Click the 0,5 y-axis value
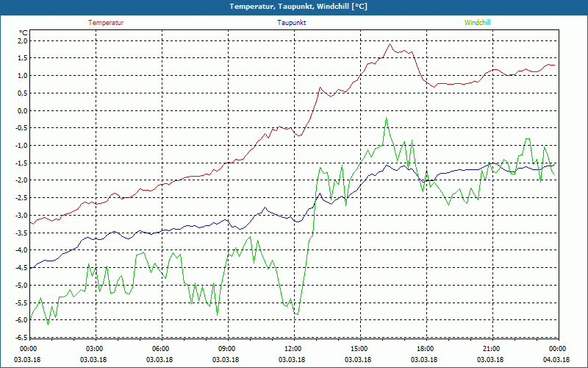 point(23,93)
